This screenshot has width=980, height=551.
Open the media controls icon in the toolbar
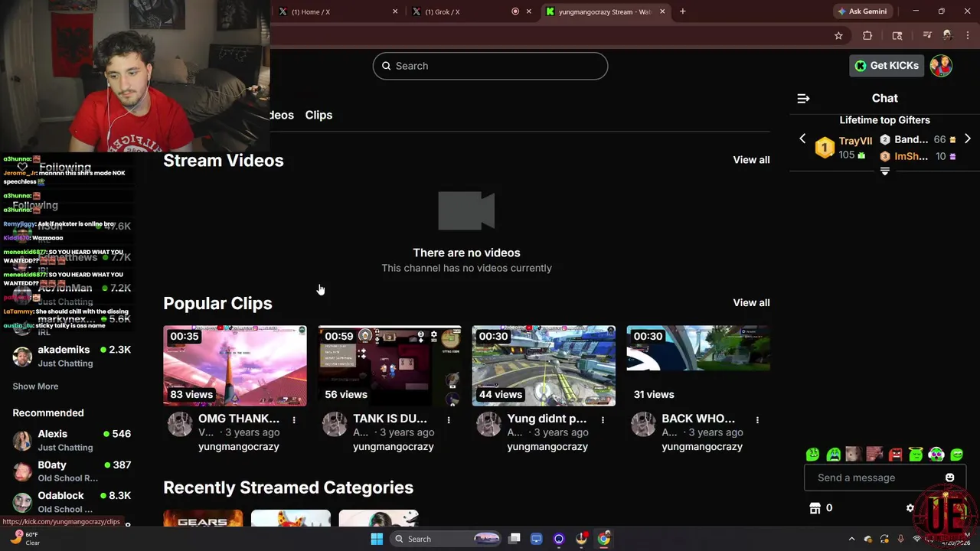coord(927,35)
